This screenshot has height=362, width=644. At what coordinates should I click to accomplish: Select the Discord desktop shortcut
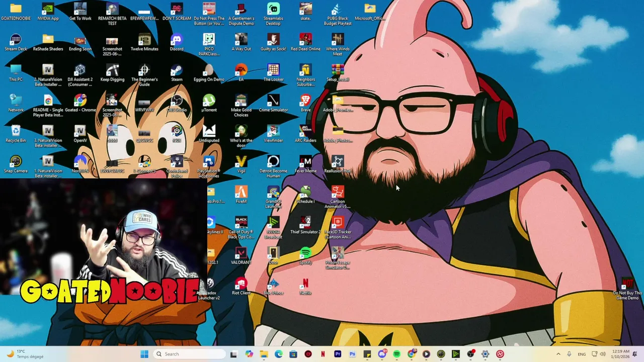(177, 43)
